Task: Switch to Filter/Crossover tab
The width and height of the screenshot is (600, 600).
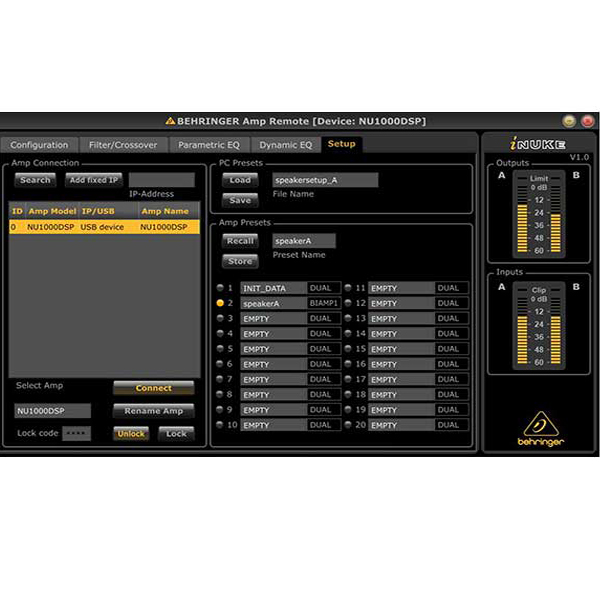Action: pos(123,145)
